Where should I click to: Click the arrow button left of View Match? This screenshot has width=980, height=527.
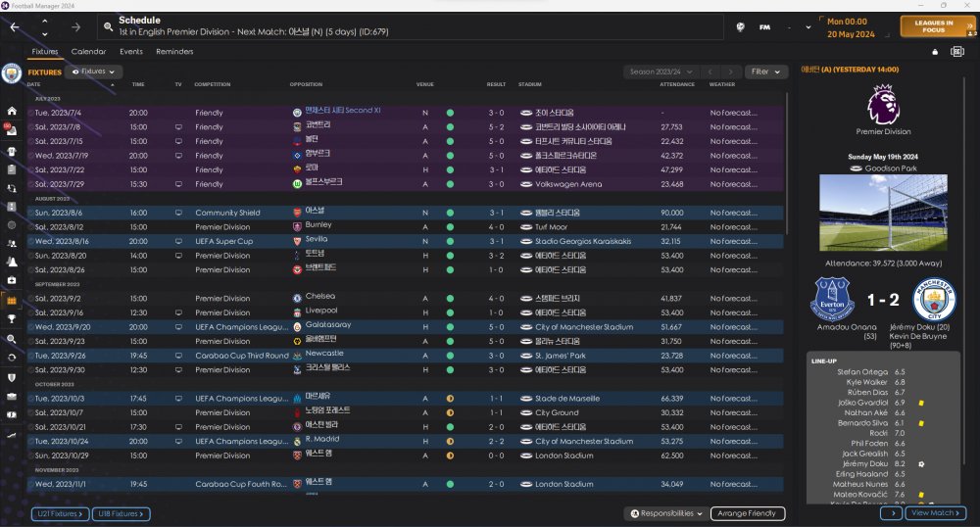pyautogui.click(x=892, y=513)
